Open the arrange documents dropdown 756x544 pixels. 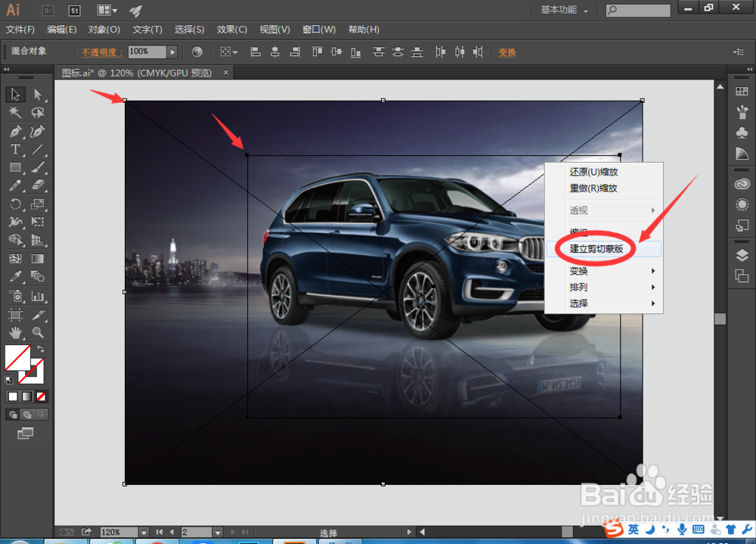(107, 10)
